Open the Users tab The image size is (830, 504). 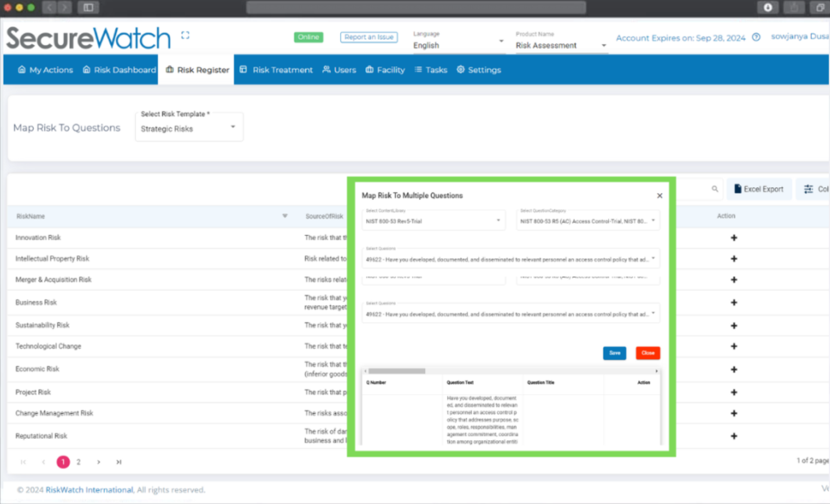pos(339,70)
